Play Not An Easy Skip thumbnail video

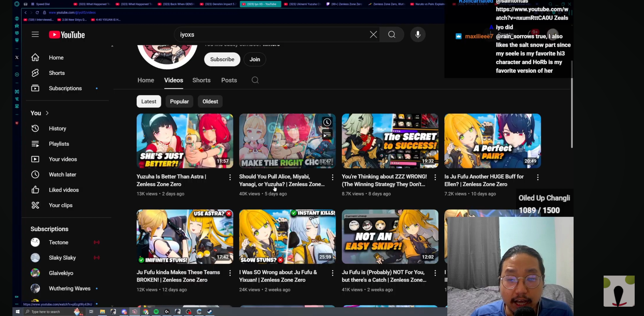pyautogui.click(x=390, y=236)
